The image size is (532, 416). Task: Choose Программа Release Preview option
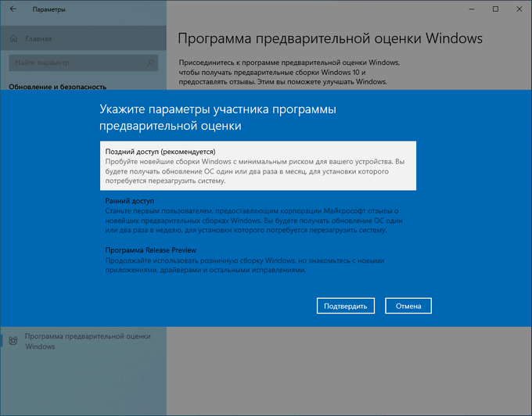click(258, 260)
